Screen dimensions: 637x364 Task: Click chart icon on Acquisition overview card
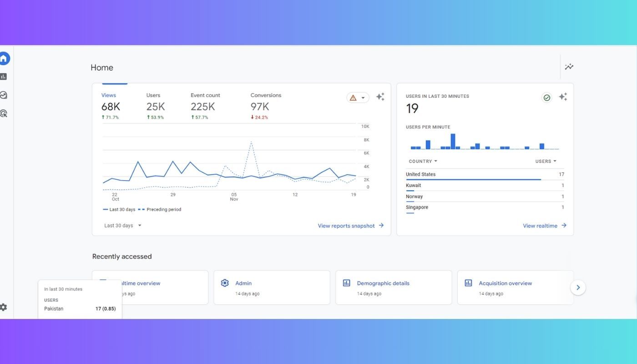tap(468, 283)
